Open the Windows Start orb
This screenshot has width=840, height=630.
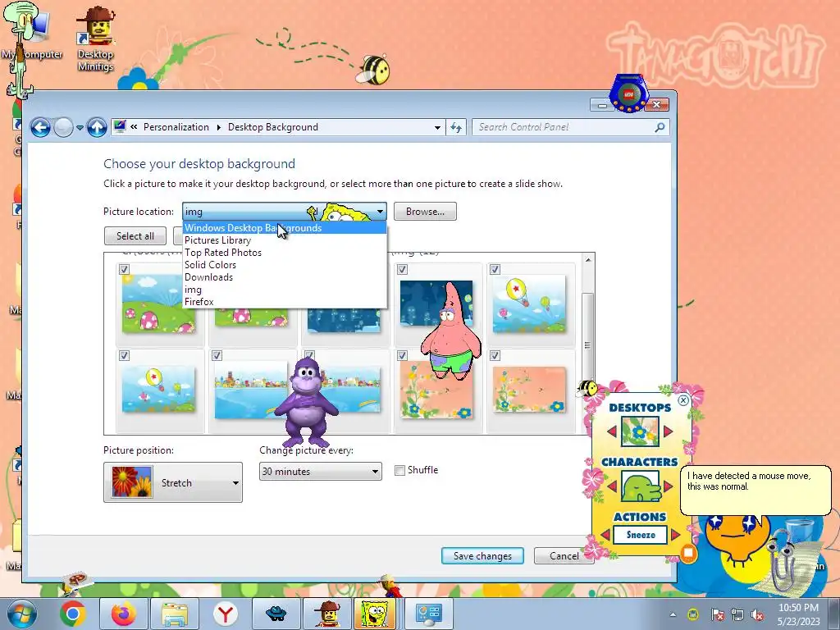[22, 614]
